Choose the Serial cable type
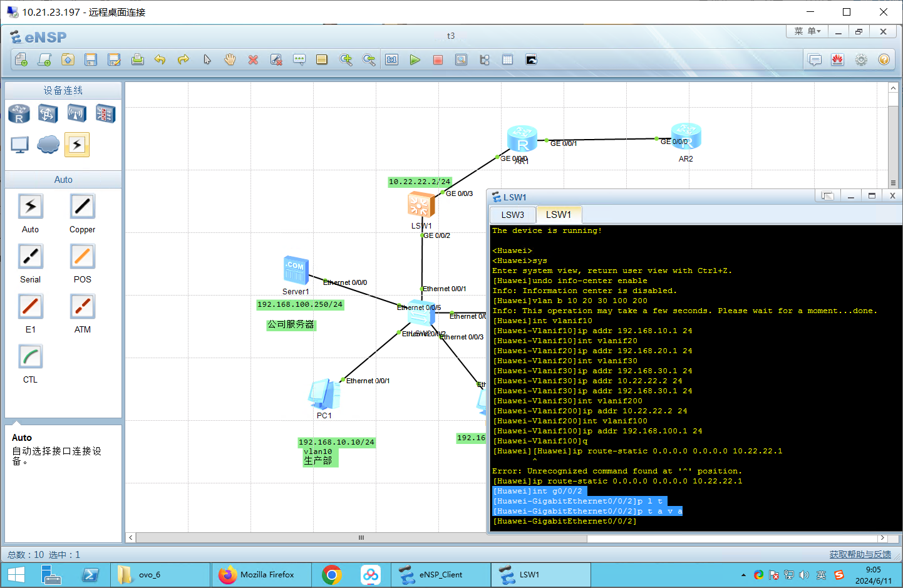903x588 pixels. (30, 257)
